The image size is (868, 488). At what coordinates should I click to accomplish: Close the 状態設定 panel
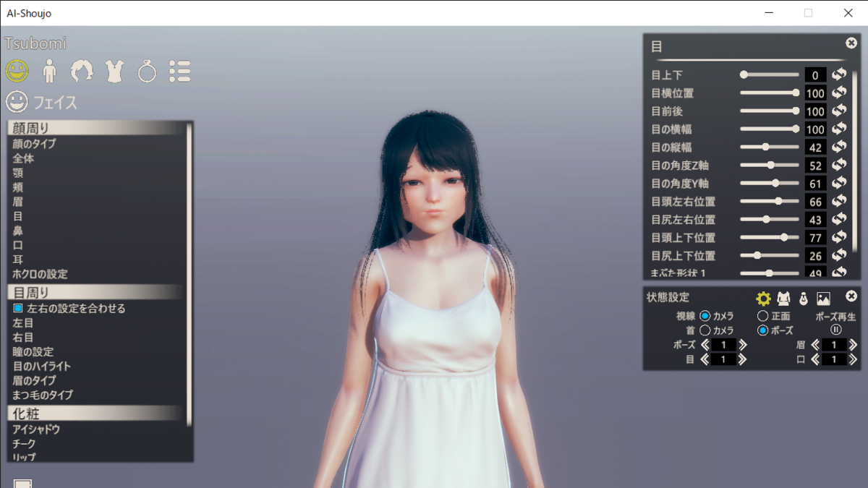[x=851, y=296]
